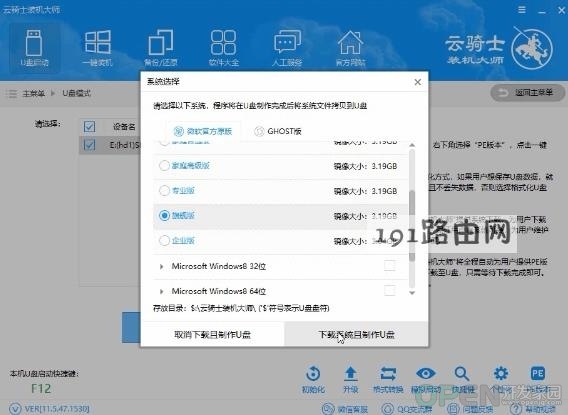This screenshot has height=415, width=568.
Task: Click the system list scroll-down arrow
Action: (x=412, y=293)
